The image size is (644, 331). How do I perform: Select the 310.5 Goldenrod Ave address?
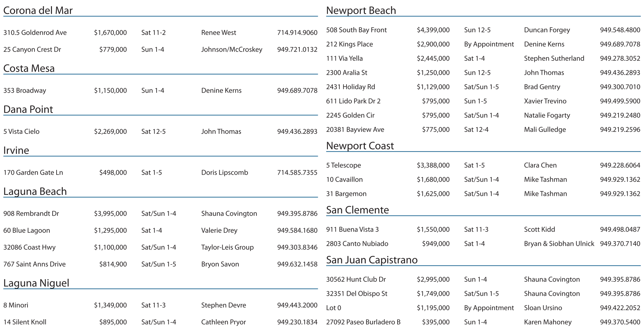point(35,33)
